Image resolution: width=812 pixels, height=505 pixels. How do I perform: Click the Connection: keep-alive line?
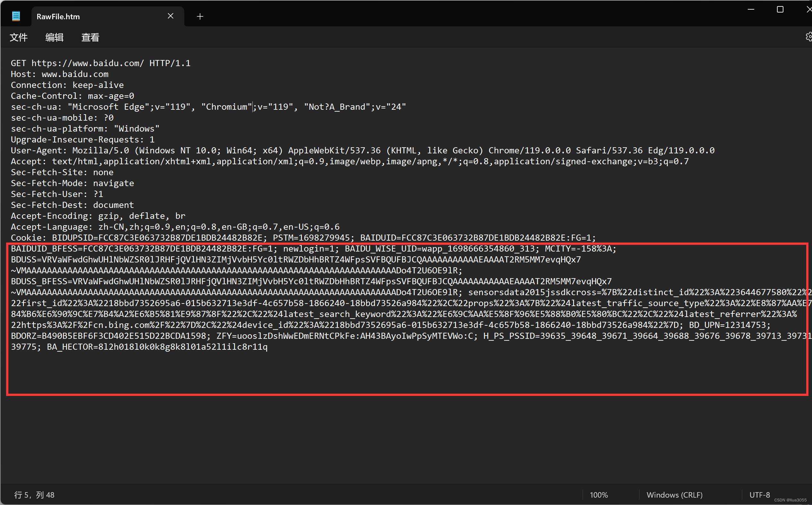pyautogui.click(x=67, y=85)
